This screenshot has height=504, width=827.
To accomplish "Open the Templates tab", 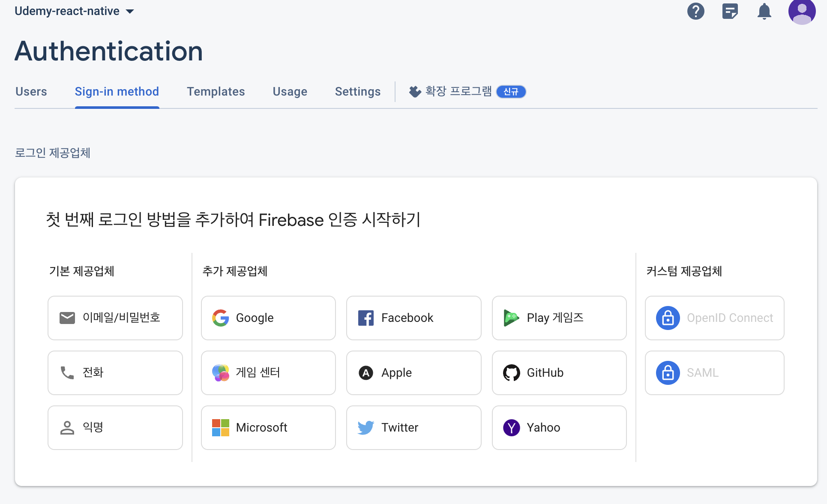I will pos(216,92).
